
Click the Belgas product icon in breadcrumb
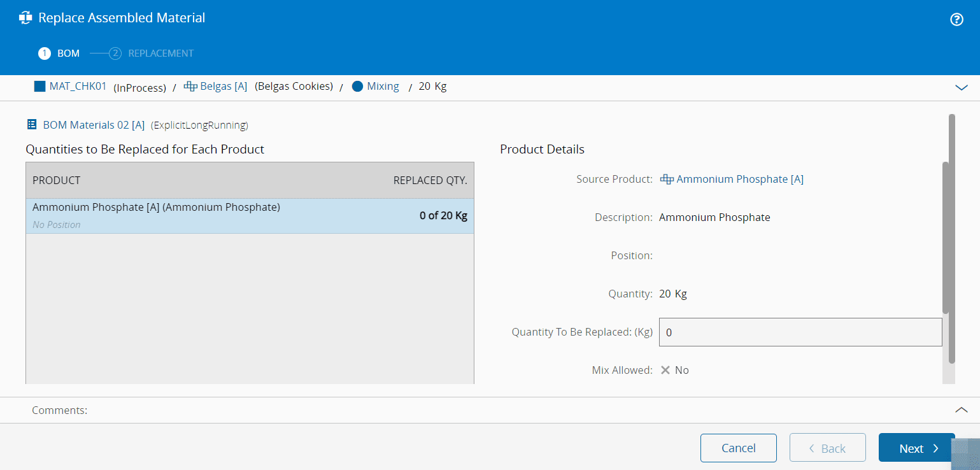(190, 87)
